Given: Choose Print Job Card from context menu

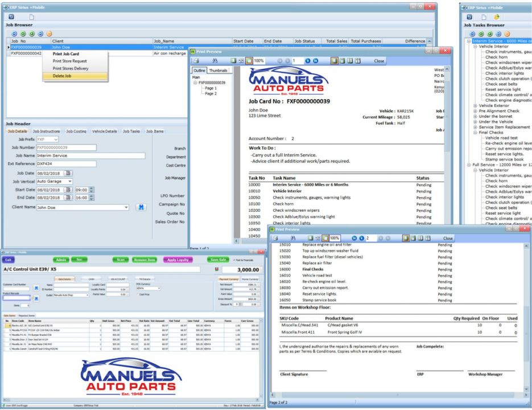Looking at the screenshot, I should pyautogui.click(x=66, y=54).
